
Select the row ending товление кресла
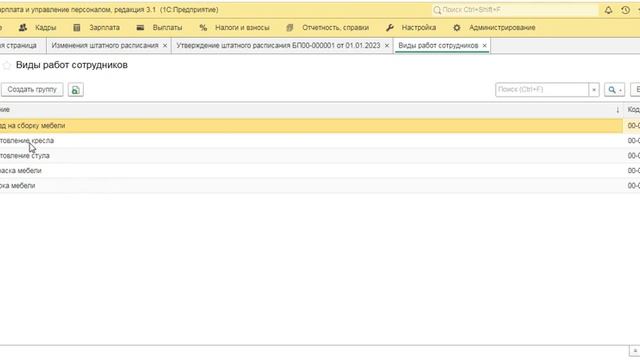pyautogui.click(x=311, y=141)
